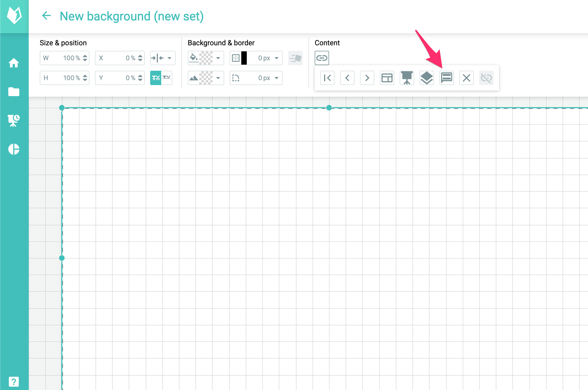The width and height of the screenshot is (588, 390).
Task: Click the fox logo in the corner
Action: (14, 16)
